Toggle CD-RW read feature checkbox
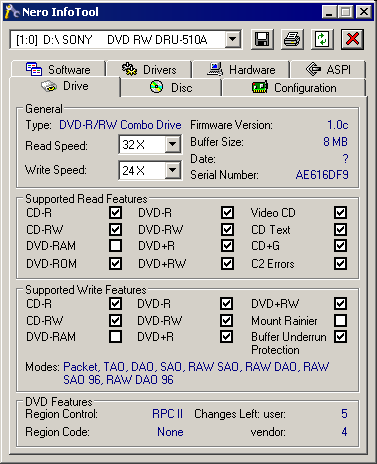The width and height of the screenshot is (377, 464). click(115, 229)
